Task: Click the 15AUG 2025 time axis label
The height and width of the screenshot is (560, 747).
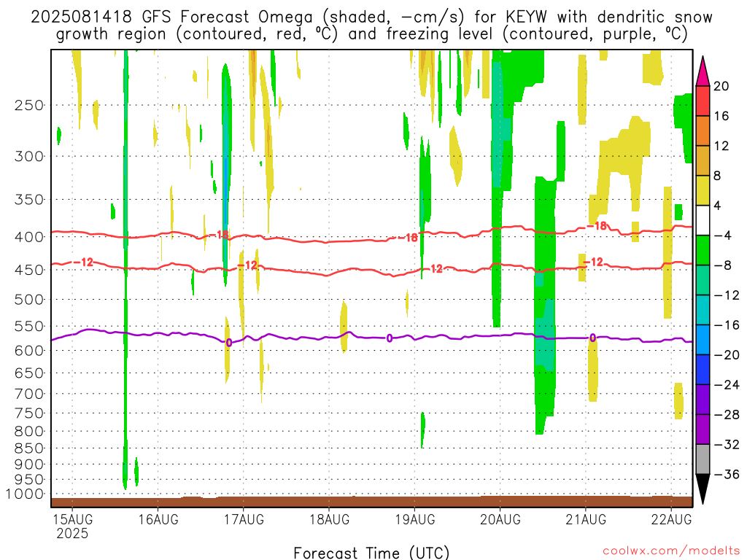Action: coord(72,526)
